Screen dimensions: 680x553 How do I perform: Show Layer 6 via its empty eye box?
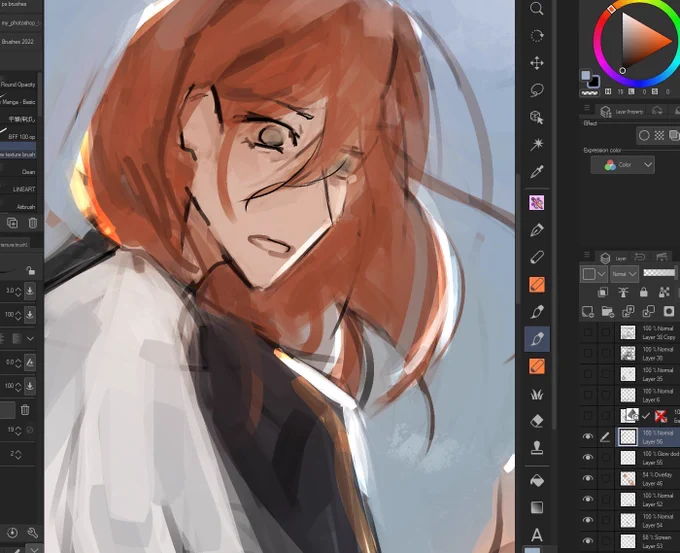(588, 395)
